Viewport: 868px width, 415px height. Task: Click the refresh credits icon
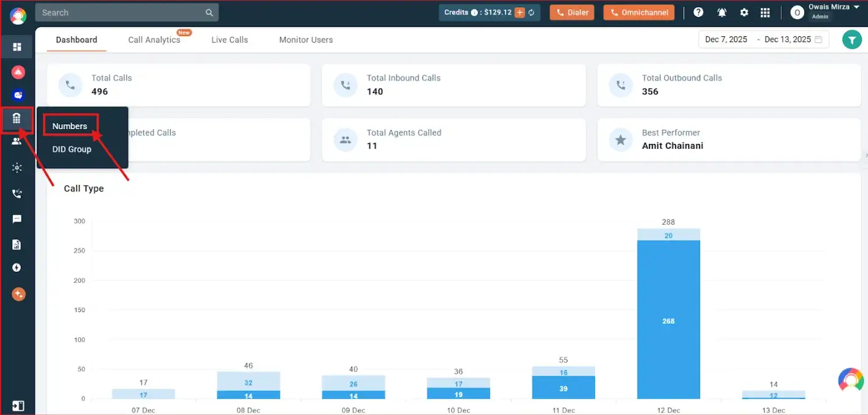(531, 12)
